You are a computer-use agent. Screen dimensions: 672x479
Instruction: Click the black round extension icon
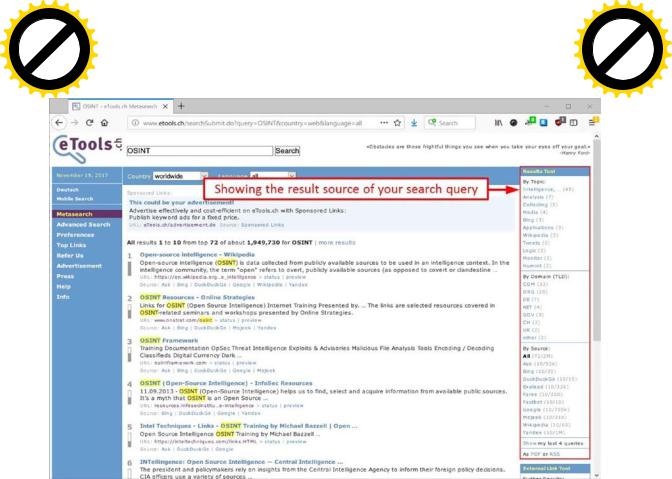pos(513,123)
